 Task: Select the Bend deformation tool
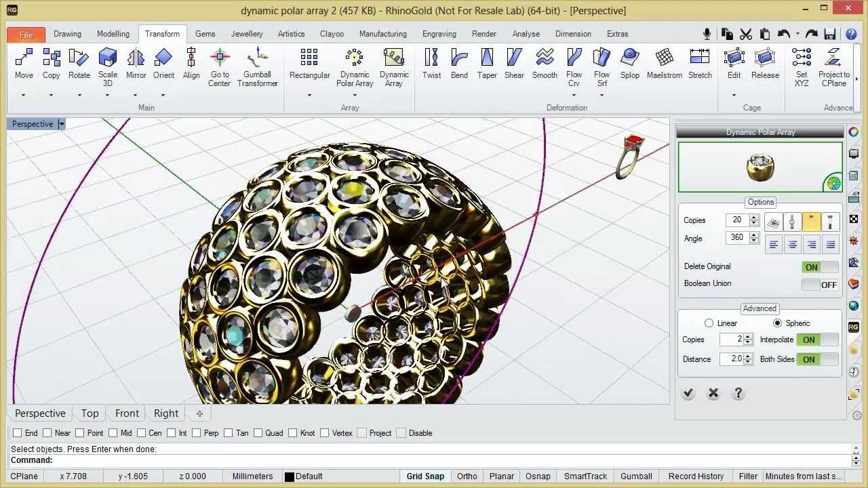point(459,58)
